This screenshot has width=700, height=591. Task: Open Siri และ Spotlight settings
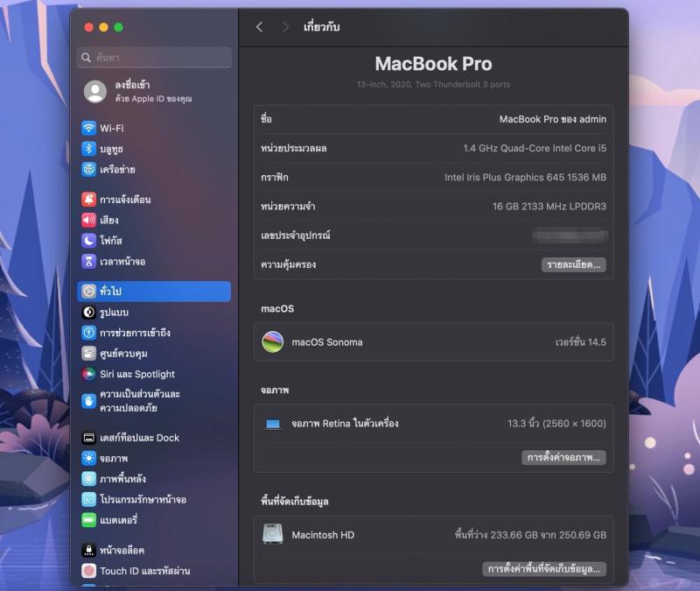154,374
